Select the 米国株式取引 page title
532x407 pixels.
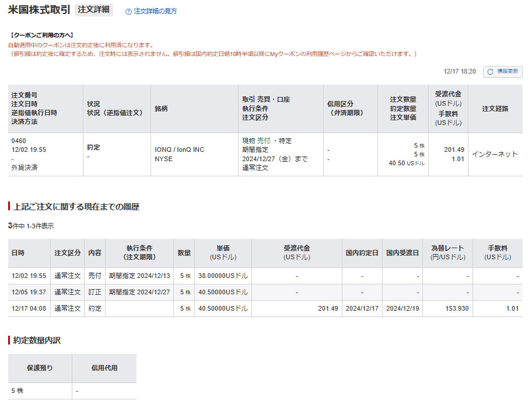coord(39,10)
